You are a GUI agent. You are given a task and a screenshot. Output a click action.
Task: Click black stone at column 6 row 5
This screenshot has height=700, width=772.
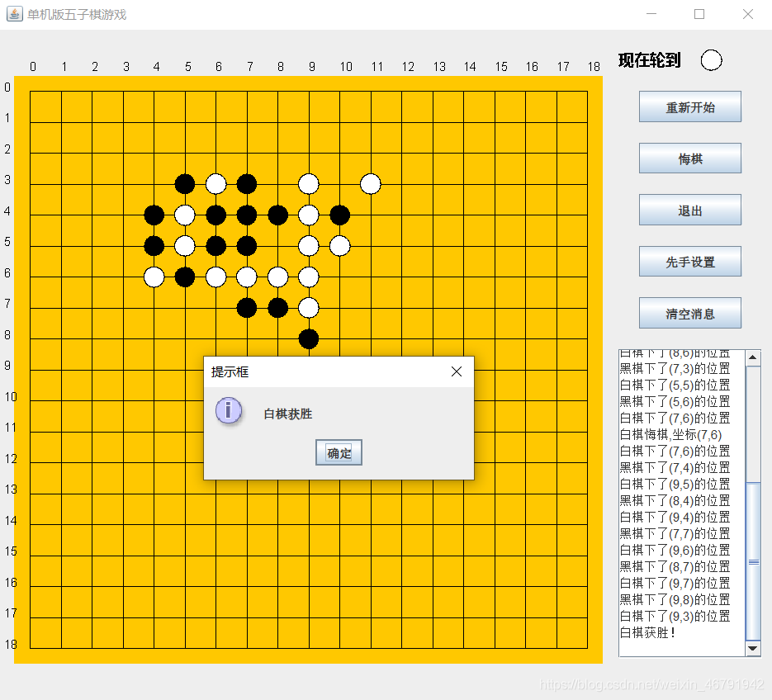216,246
